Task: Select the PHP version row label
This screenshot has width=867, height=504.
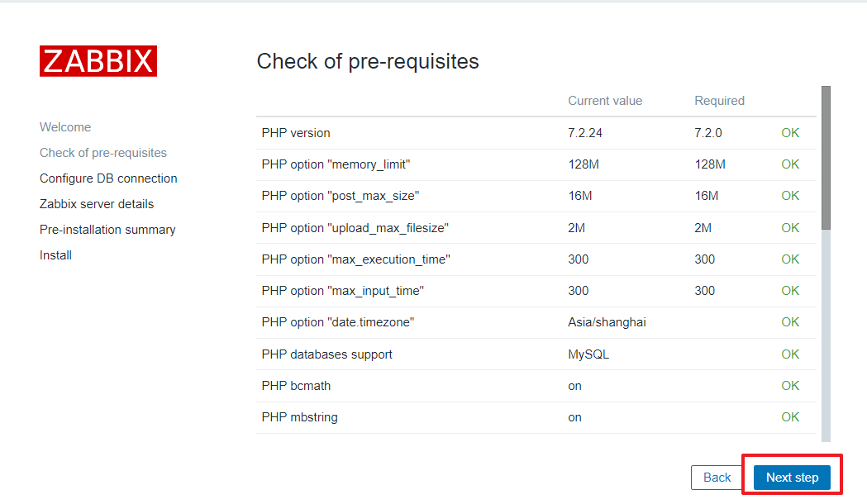Action: 296,133
